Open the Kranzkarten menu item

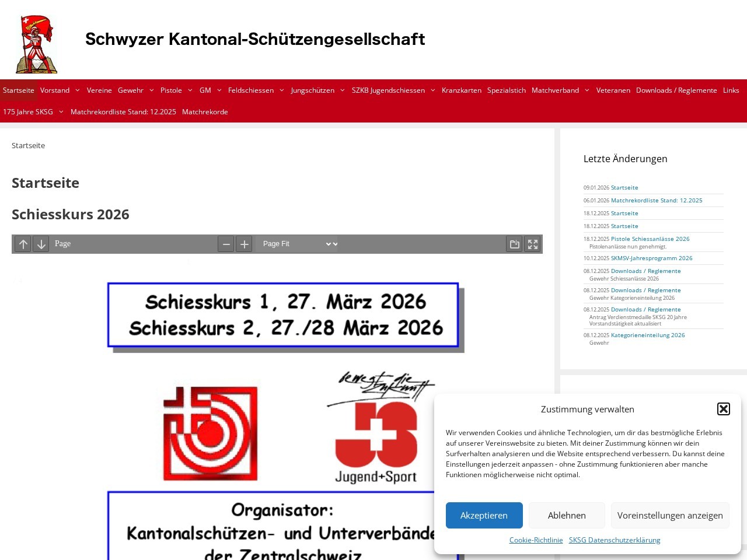coord(461,90)
